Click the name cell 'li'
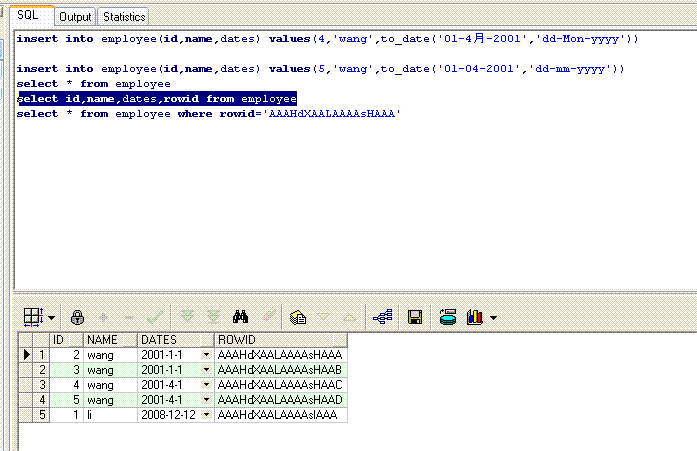 [110, 415]
